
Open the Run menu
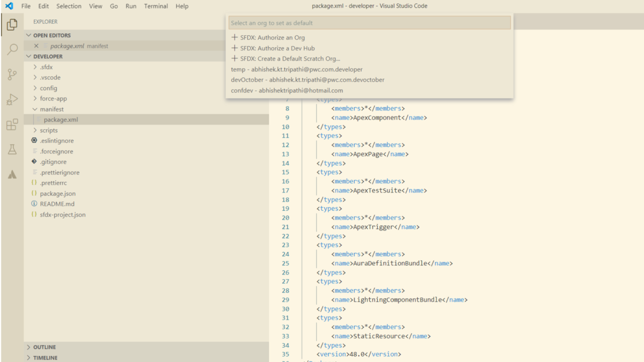coord(131,6)
